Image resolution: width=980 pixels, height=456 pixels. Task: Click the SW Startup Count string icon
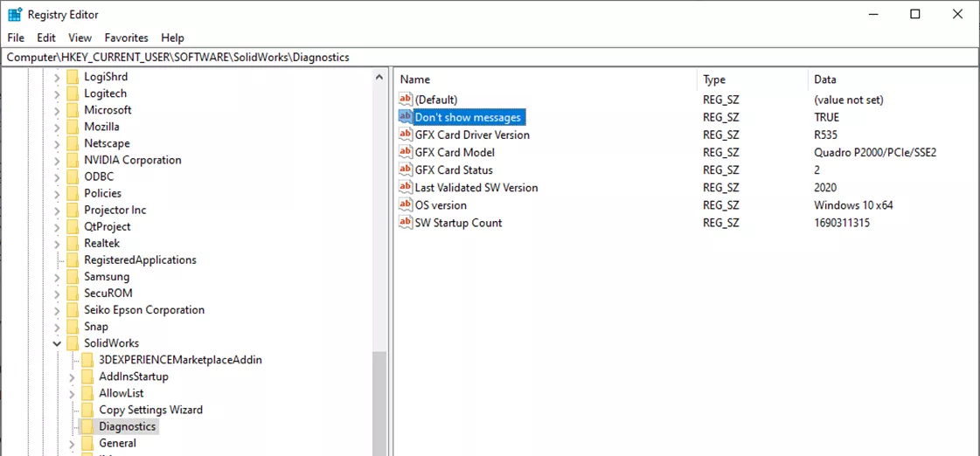coord(406,223)
